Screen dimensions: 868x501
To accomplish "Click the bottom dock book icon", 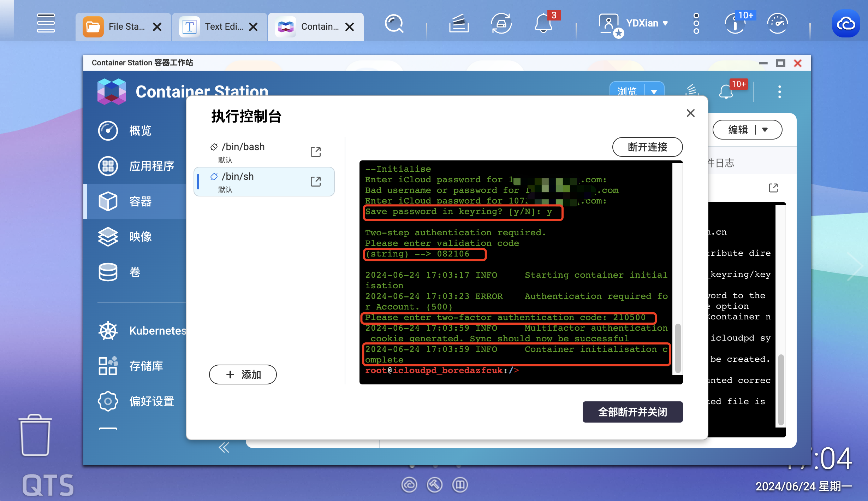I will pyautogui.click(x=460, y=485).
